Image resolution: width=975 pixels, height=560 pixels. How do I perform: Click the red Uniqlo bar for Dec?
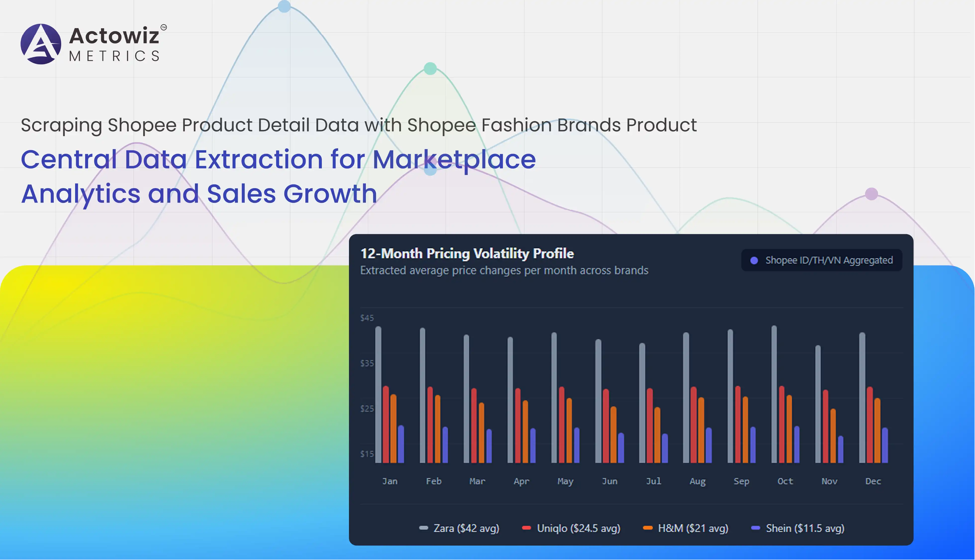870,425
